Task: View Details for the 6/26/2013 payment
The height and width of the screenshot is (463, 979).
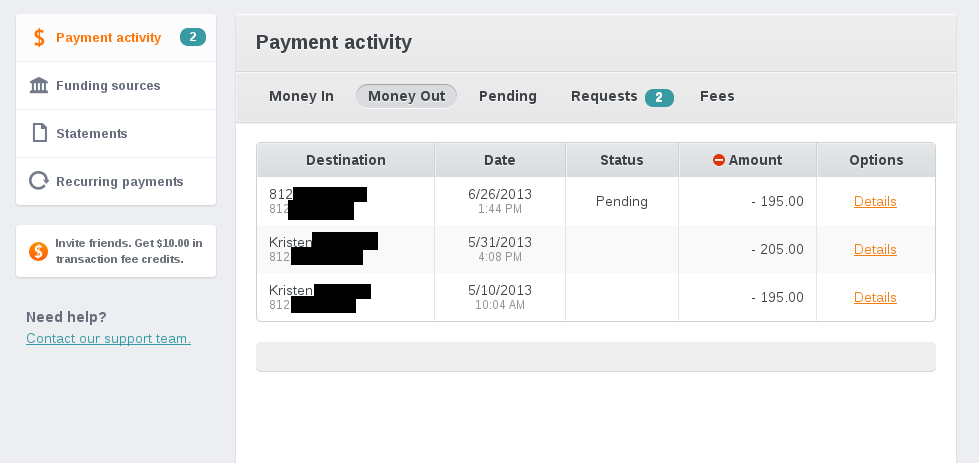Action: (x=875, y=202)
